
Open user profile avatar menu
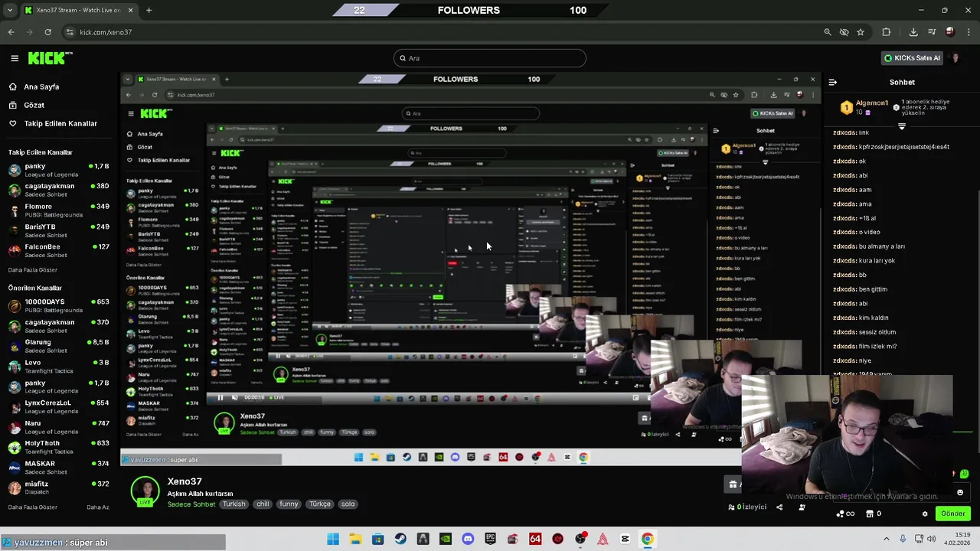click(955, 58)
